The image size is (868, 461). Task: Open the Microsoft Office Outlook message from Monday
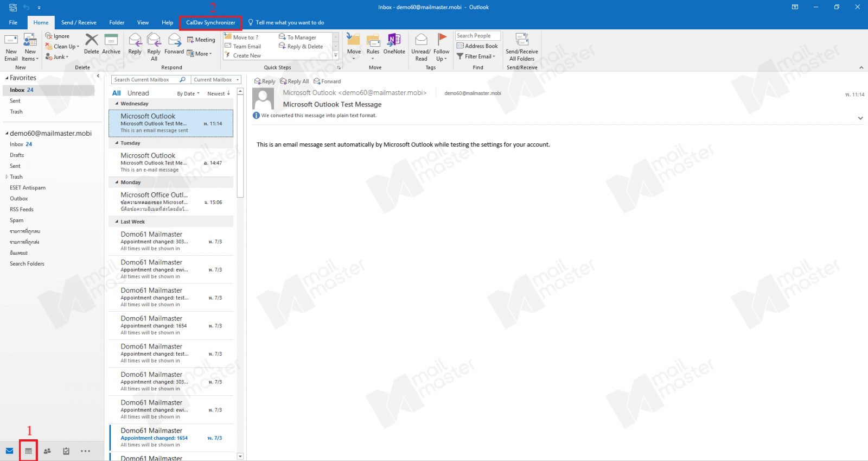[x=171, y=201]
